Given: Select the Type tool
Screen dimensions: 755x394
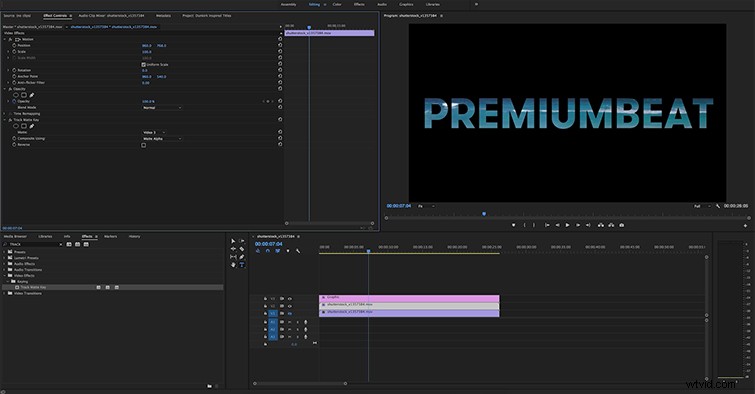Looking at the screenshot, I should point(242,264).
